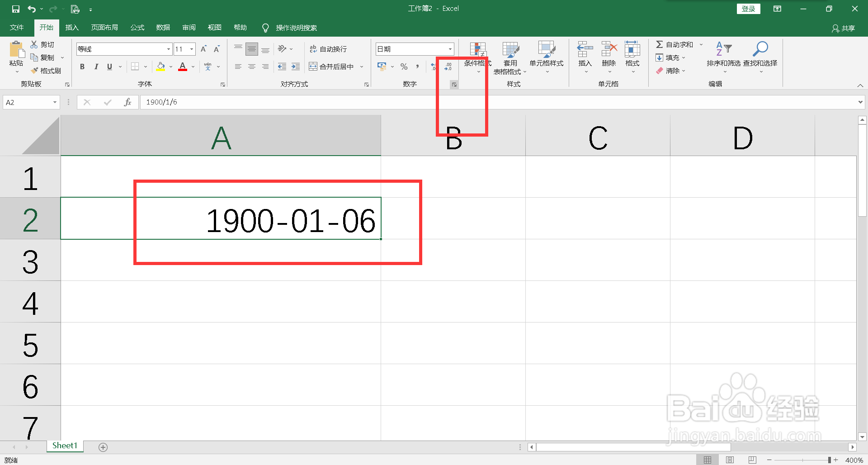
Task: Click 合并后居中 merge and center
Action: click(332, 66)
